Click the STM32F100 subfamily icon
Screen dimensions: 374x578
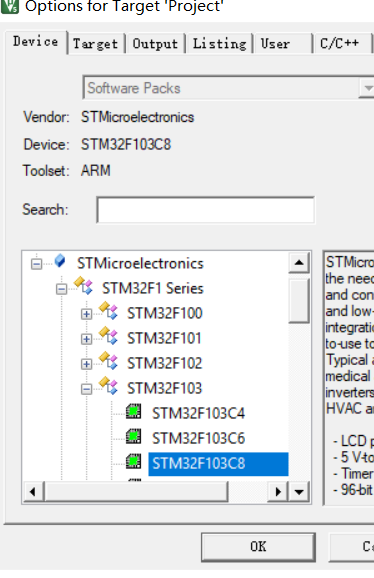coord(109,311)
